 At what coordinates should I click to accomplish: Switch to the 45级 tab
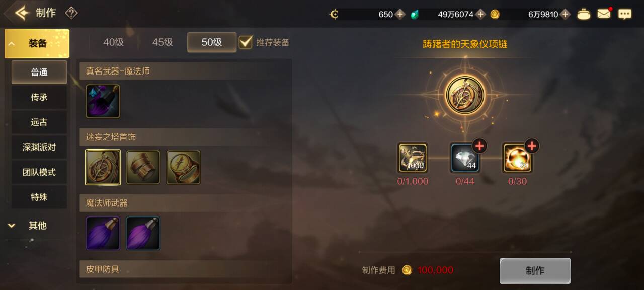[x=163, y=42]
